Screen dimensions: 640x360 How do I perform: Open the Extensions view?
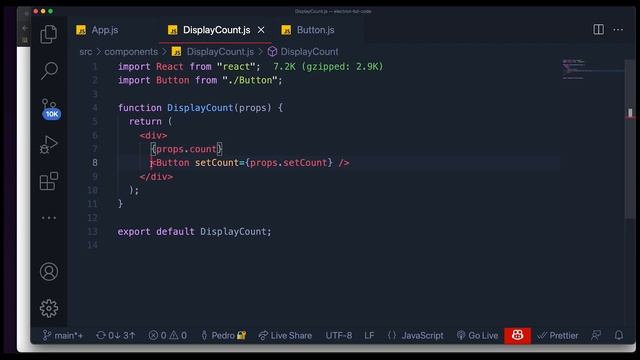(49, 181)
